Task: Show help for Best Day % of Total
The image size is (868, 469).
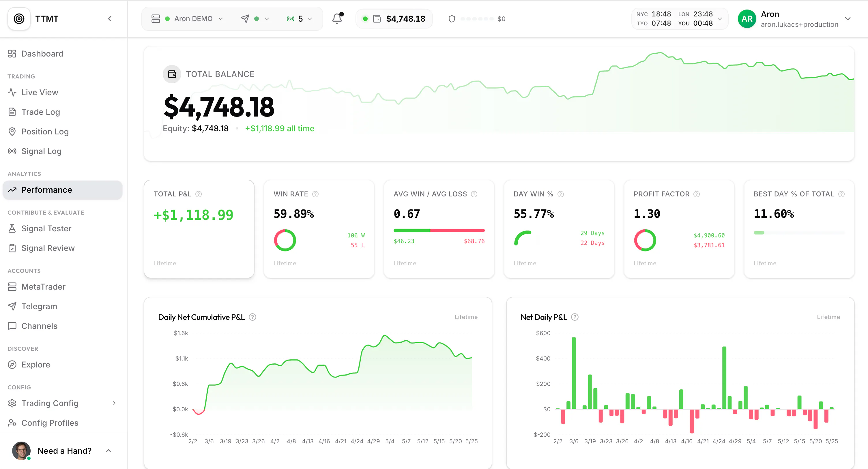Action: point(841,194)
